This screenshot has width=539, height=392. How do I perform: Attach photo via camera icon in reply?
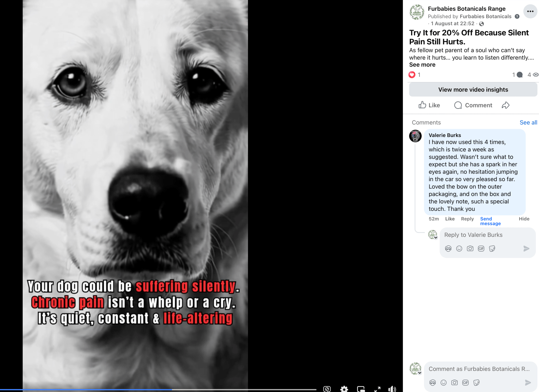[470, 248]
